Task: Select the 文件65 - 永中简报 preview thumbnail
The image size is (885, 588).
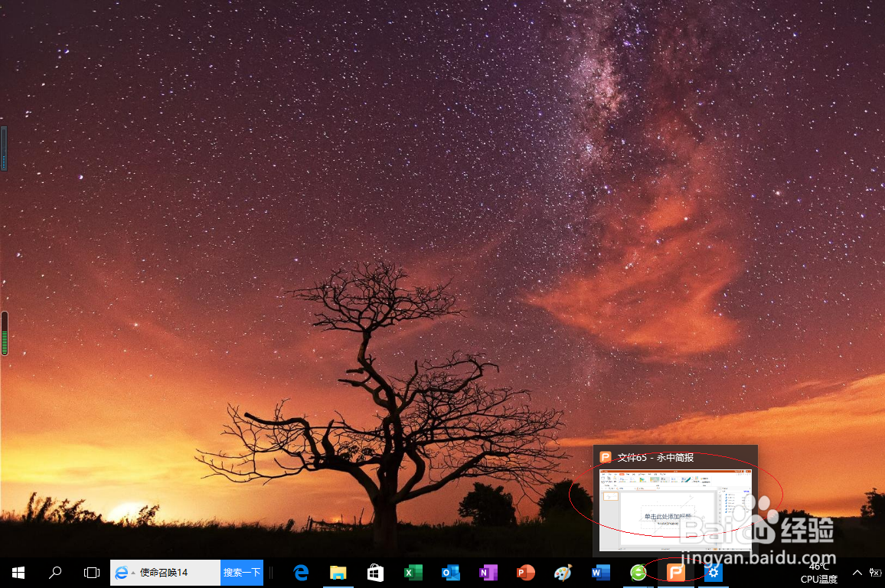Action: [x=675, y=510]
